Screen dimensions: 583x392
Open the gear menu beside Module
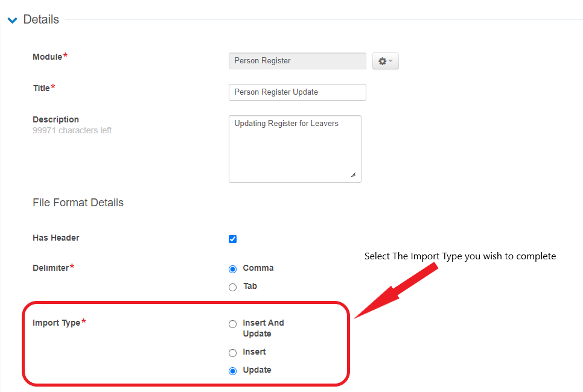385,61
